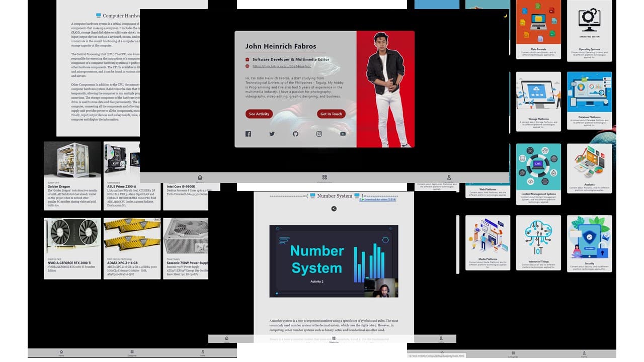Click the Facebook icon on profile card

point(248,134)
